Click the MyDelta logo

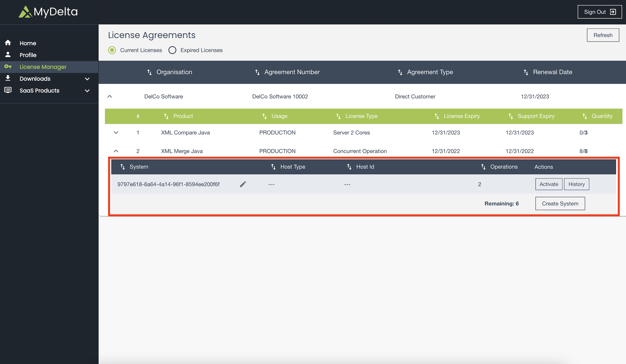coord(48,12)
